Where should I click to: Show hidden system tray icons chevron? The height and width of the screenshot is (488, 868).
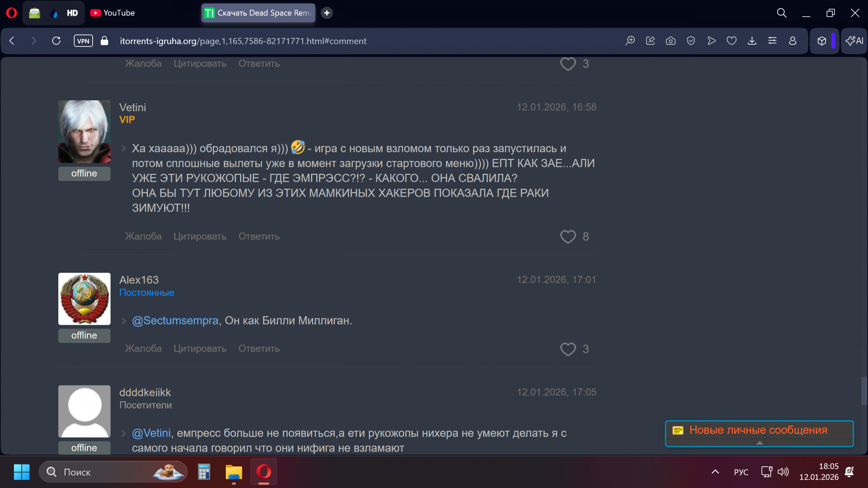715,472
